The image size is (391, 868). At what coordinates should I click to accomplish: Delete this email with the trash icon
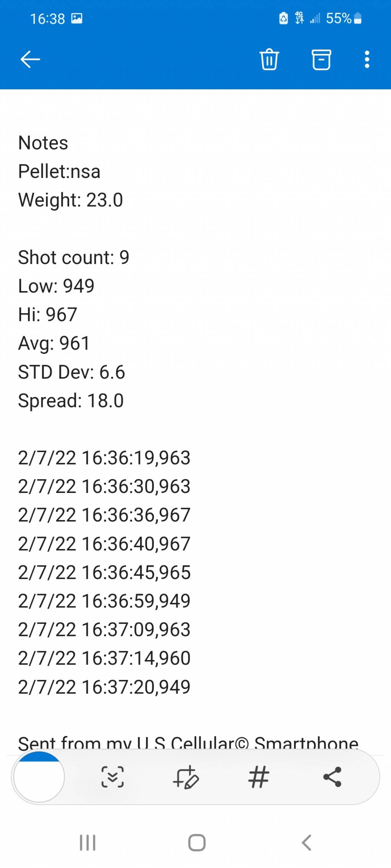(x=269, y=60)
